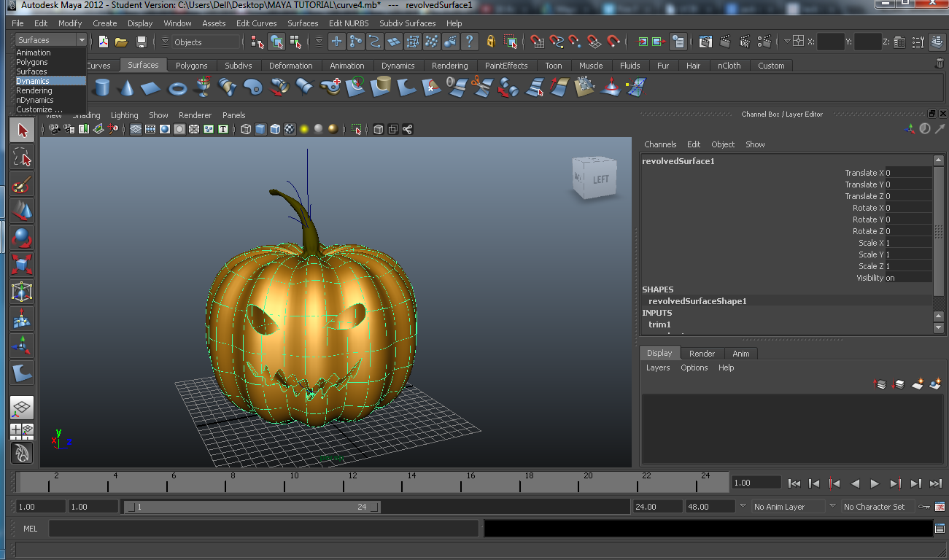This screenshot has height=560, width=949.
Task: Create a NURBS cone from shelf
Action: (126, 88)
